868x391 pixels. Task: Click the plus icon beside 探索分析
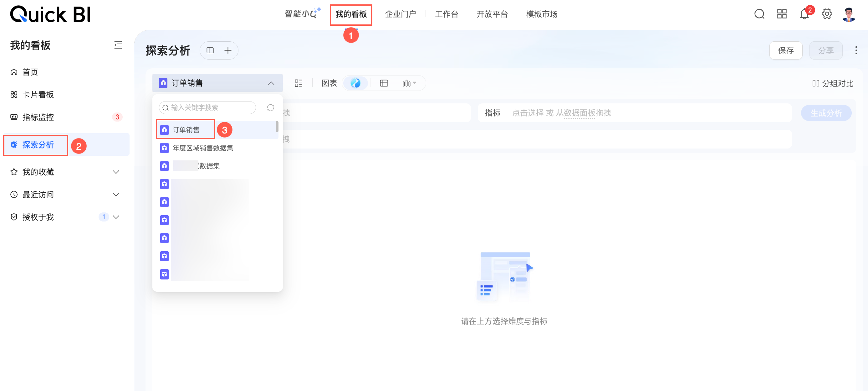(228, 50)
